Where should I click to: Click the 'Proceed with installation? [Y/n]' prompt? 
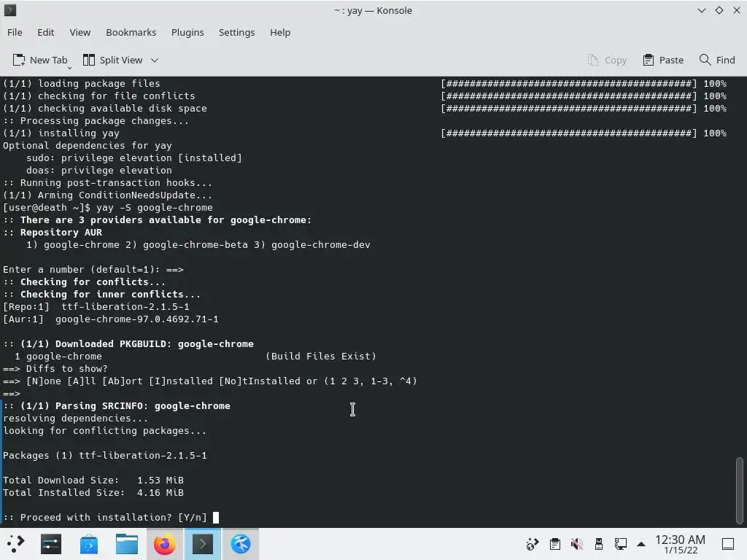click(x=105, y=517)
